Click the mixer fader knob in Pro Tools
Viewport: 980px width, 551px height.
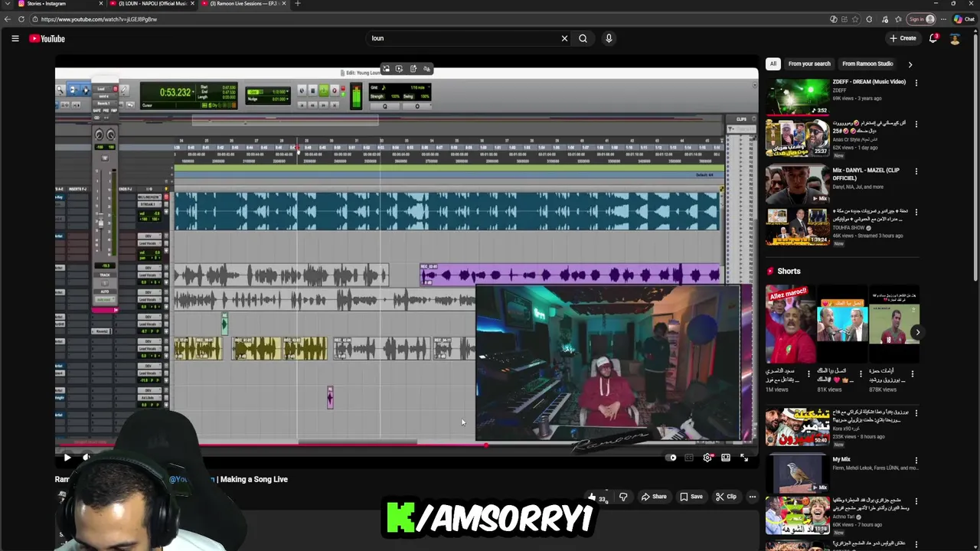click(x=100, y=223)
